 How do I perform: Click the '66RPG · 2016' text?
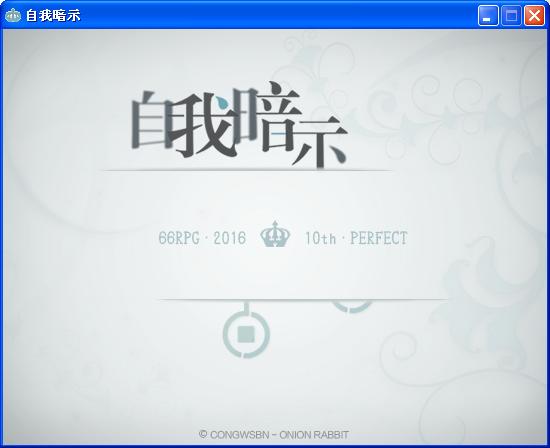[202, 238]
